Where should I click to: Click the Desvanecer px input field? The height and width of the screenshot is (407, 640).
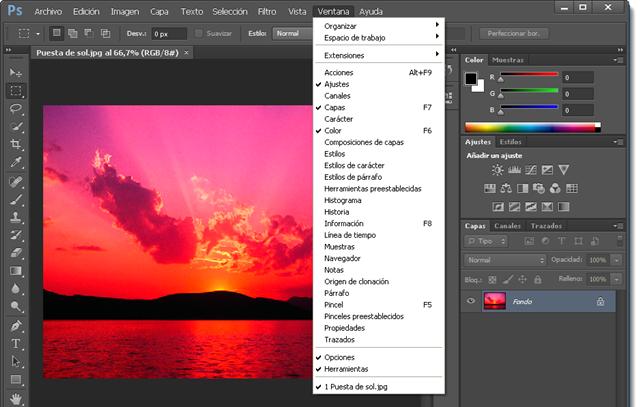[169, 33]
